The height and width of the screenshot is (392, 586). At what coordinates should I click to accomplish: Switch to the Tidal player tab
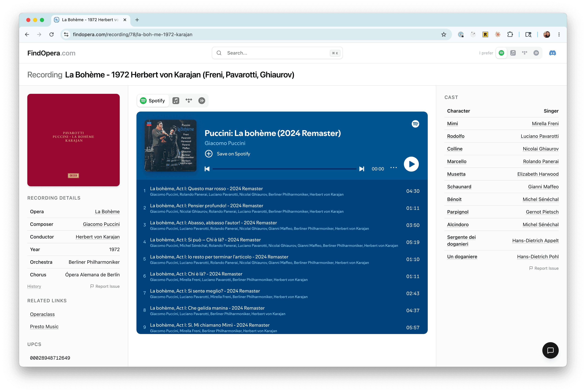tap(189, 101)
